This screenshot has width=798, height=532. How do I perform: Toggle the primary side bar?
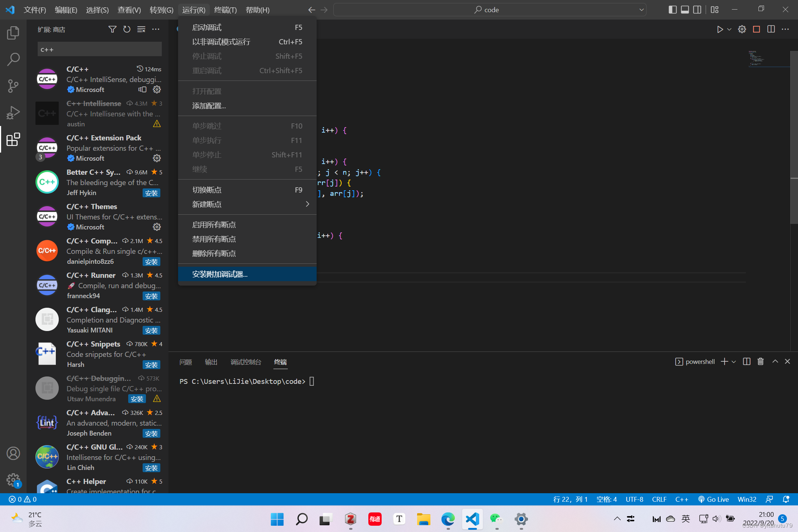(x=672, y=10)
